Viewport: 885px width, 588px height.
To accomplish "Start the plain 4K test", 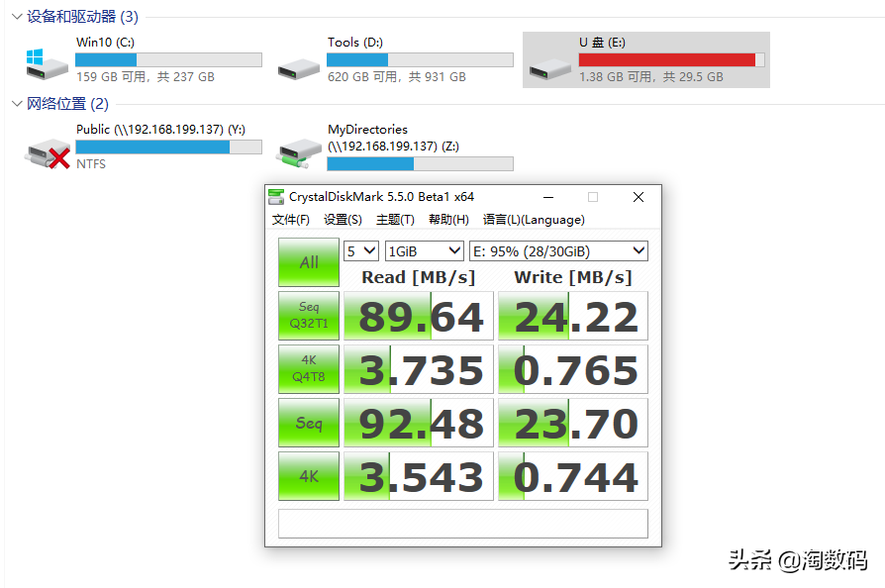I will (309, 476).
